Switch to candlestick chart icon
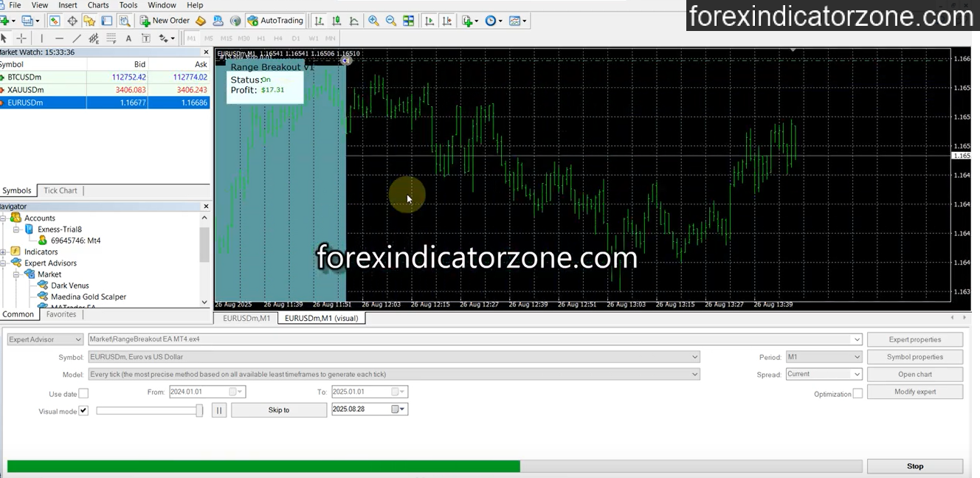This screenshot has height=478, width=980. coord(337,21)
